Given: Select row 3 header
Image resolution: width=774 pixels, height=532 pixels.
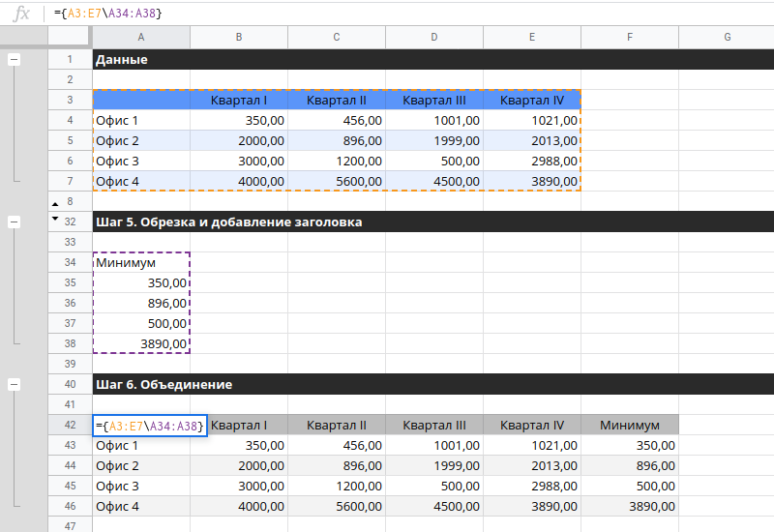Looking at the screenshot, I should click(x=70, y=101).
